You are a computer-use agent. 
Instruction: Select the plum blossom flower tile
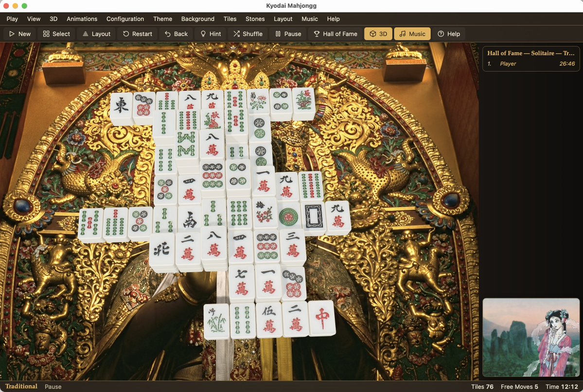[x=265, y=214]
